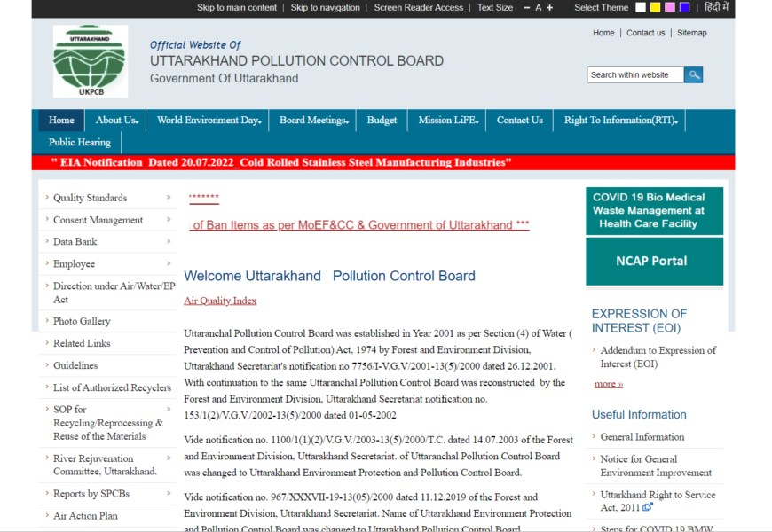Increase text size with plus icon
This screenshot has width=772, height=532.
click(x=550, y=8)
